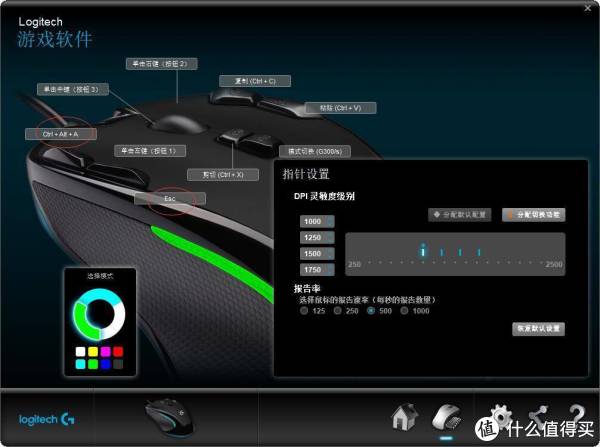The image size is (600, 447).
Task: Open the customize buttons mouse icon
Action: click(x=447, y=419)
